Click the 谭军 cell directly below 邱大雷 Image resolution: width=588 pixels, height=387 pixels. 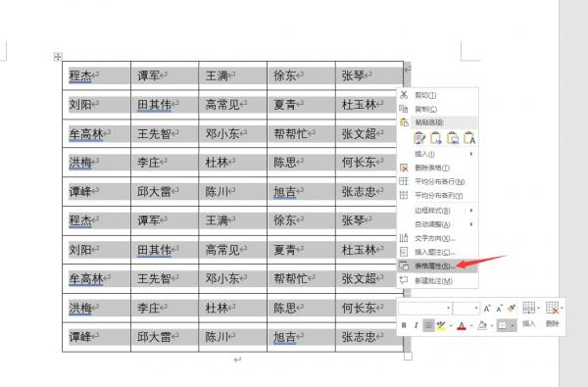165,220
